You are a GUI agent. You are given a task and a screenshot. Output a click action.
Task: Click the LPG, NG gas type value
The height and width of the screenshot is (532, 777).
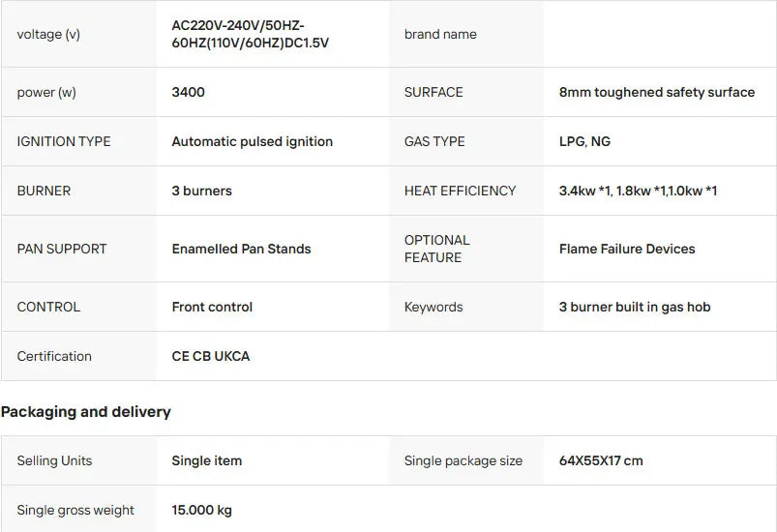point(584,141)
